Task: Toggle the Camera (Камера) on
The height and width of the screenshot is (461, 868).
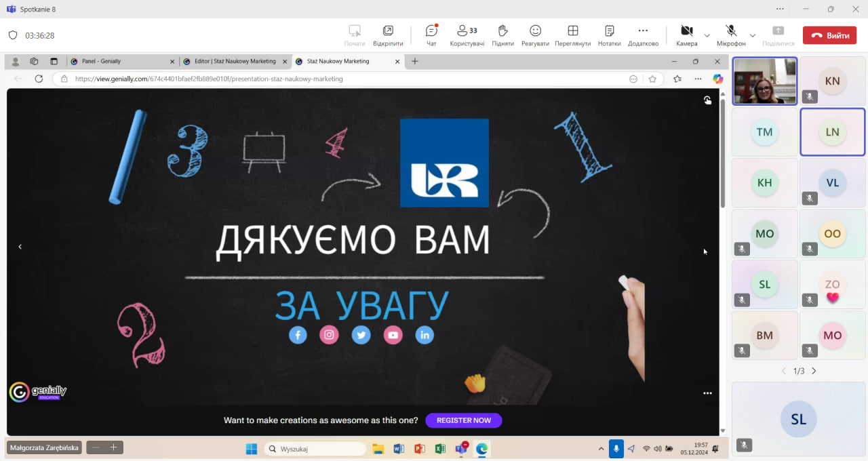Action: (x=686, y=35)
